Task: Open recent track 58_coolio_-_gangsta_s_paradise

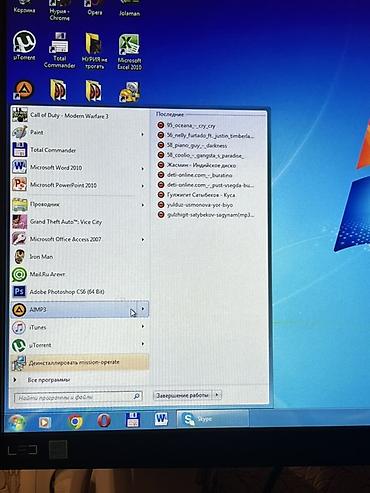Action: point(201,155)
